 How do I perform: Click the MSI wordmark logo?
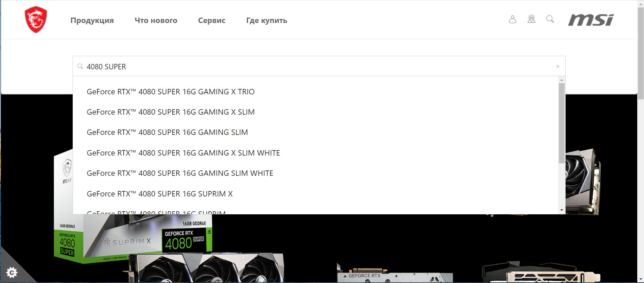(x=591, y=20)
